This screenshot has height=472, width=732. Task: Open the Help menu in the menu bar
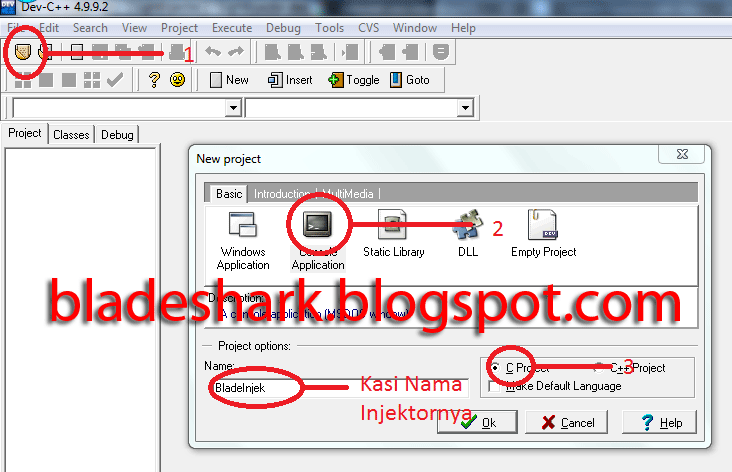(463, 28)
